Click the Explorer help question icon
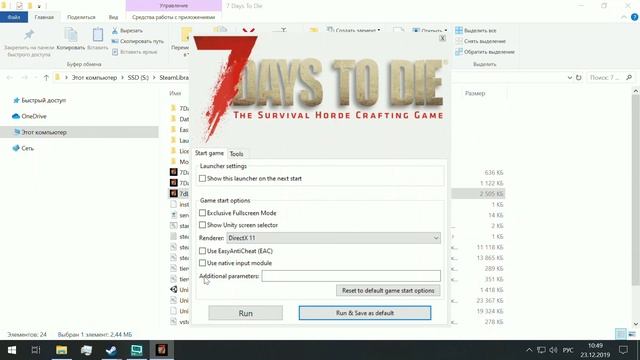The image size is (640, 360). click(x=634, y=17)
